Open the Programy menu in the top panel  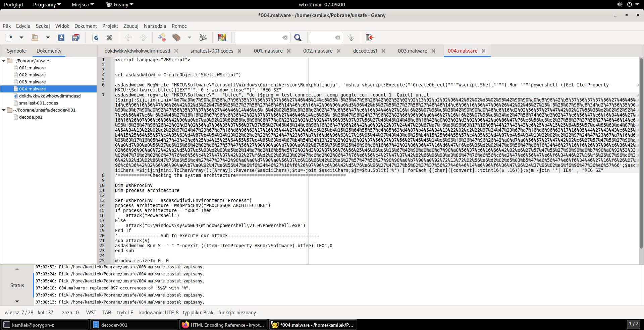47,5
